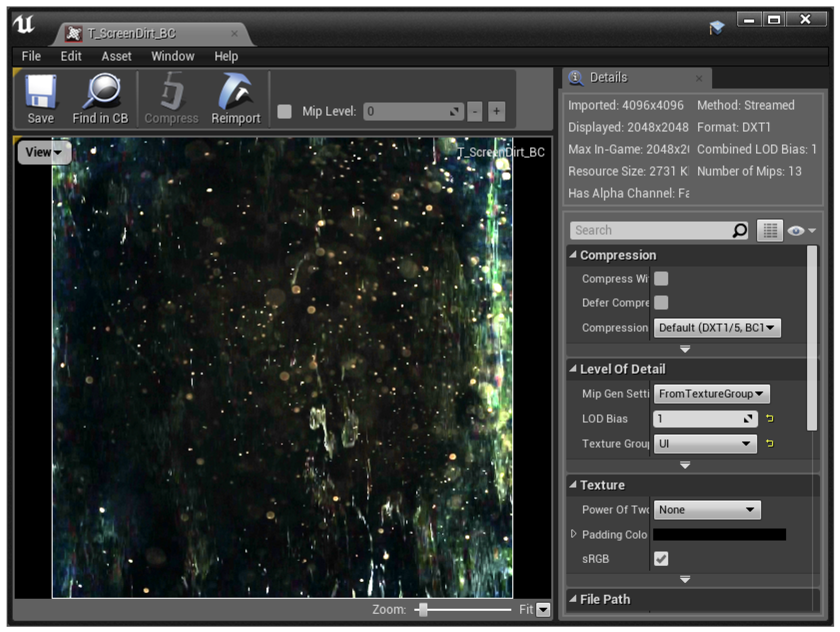Image resolution: width=840 pixels, height=632 pixels.
Task: Click the property matrix grid icon
Action: [770, 230]
